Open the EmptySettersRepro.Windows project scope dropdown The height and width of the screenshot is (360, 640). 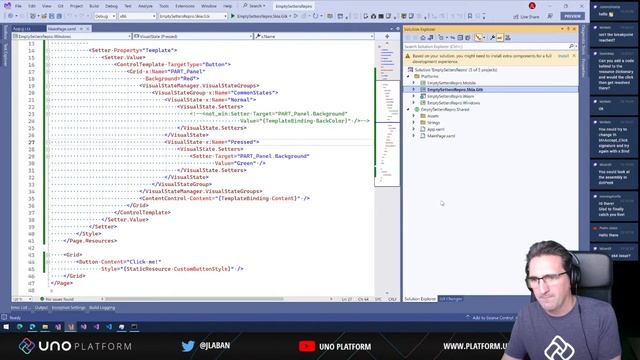tap(72, 36)
